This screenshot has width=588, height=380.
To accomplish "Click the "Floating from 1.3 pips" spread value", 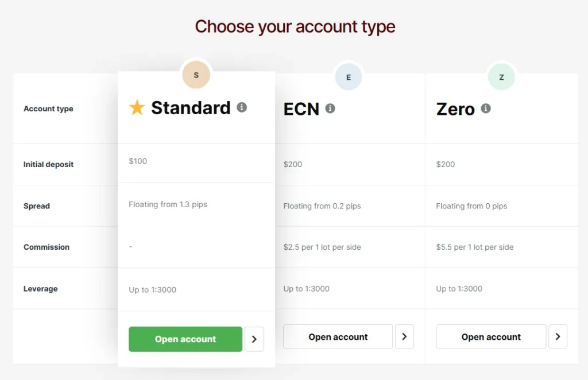I will (x=168, y=204).
